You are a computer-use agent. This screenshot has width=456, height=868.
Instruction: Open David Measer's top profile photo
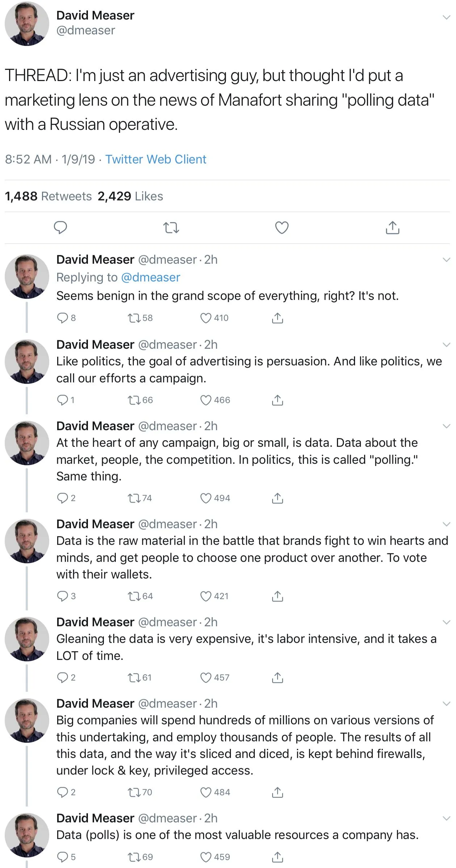tap(27, 24)
